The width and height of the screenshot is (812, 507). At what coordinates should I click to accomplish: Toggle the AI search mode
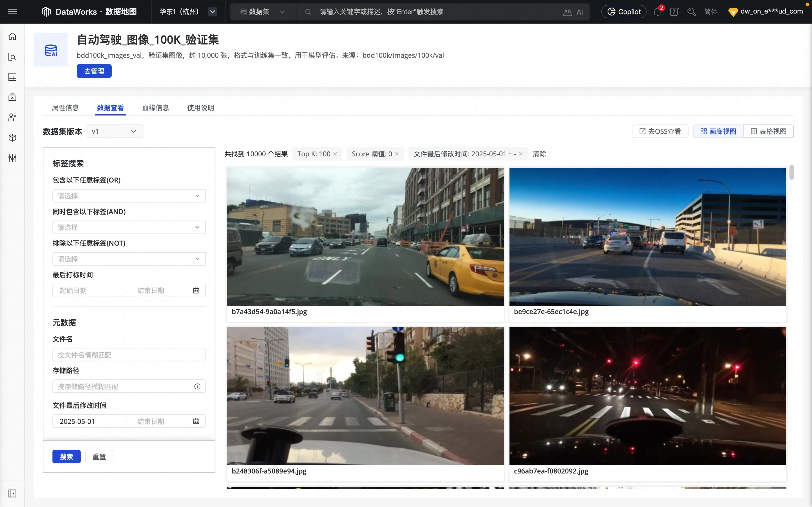(x=580, y=12)
